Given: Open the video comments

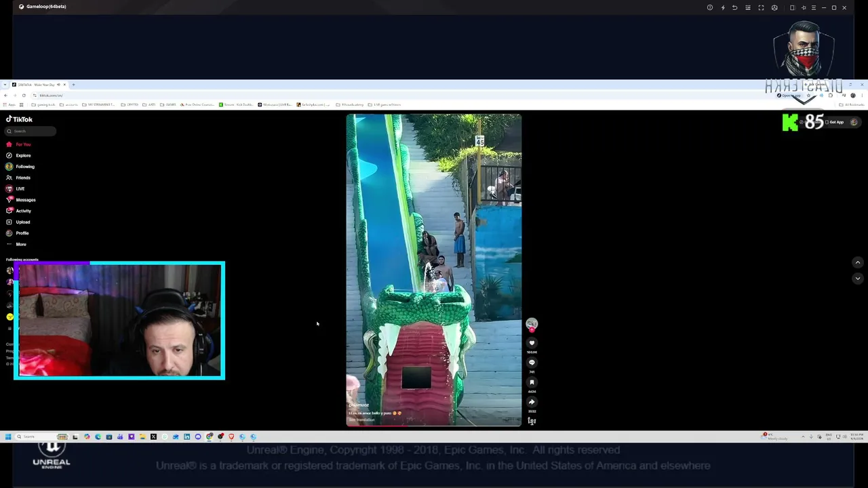Looking at the screenshot, I should 532,363.
